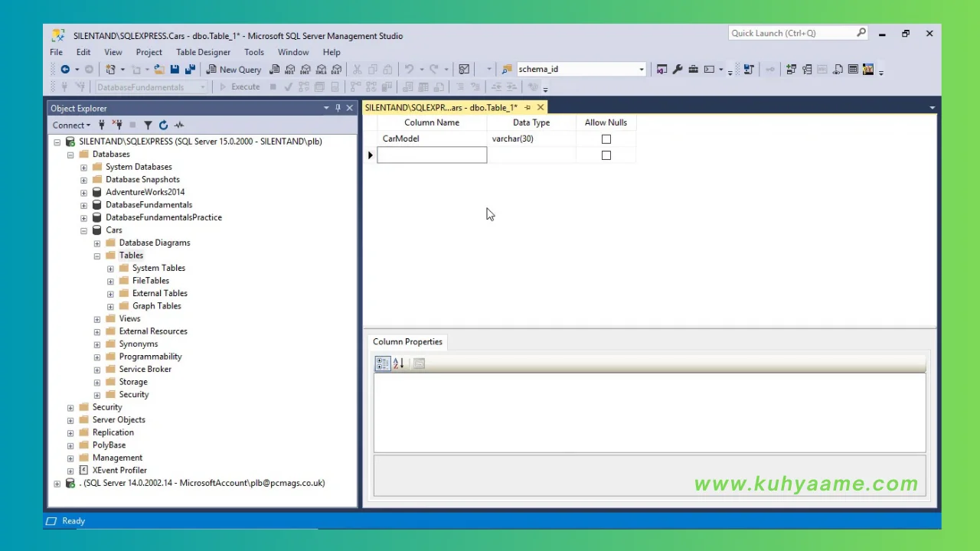Expand the System Tables folder

(110, 268)
